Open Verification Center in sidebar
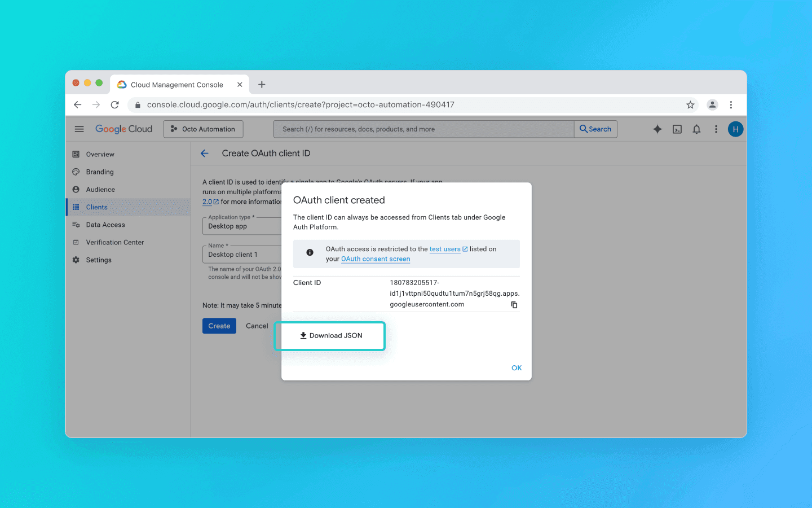Image resolution: width=812 pixels, height=508 pixels. (128, 242)
